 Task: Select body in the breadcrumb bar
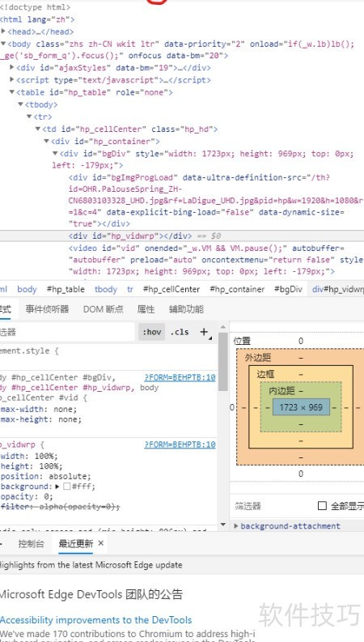click(x=27, y=289)
